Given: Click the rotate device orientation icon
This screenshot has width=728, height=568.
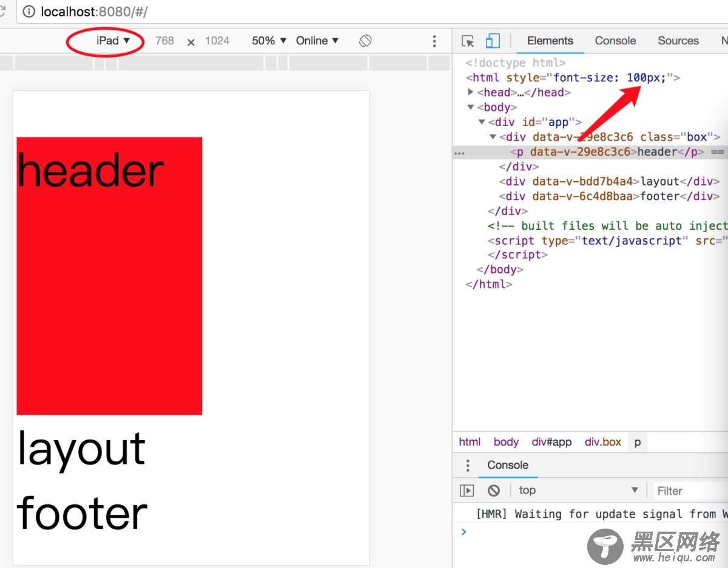Looking at the screenshot, I should [x=365, y=41].
